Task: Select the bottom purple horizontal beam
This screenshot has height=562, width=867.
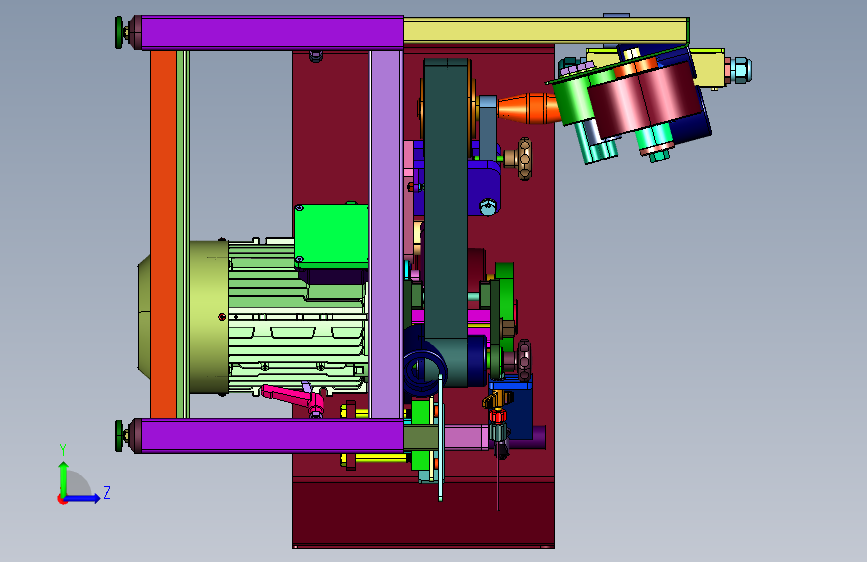Action: click(272, 435)
